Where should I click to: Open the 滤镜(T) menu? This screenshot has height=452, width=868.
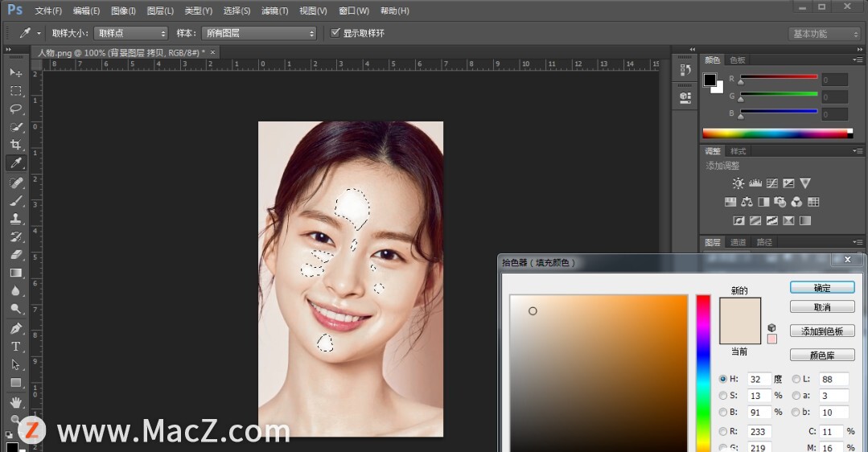tap(274, 11)
